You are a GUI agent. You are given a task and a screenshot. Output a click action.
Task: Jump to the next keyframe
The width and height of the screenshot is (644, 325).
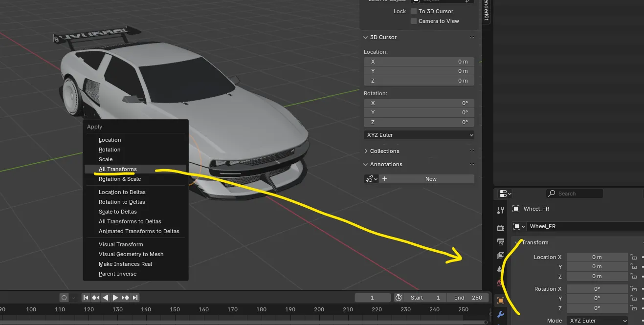click(x=126, y=298)
